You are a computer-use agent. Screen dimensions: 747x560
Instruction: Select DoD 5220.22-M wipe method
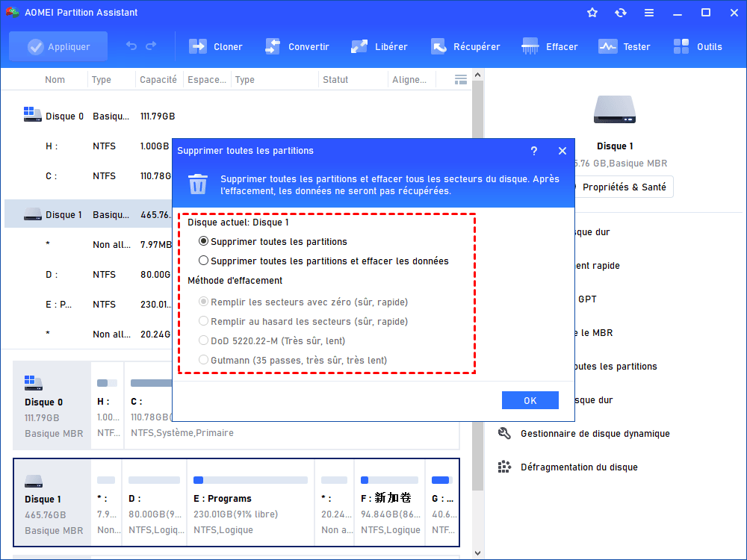pos(272,341)
